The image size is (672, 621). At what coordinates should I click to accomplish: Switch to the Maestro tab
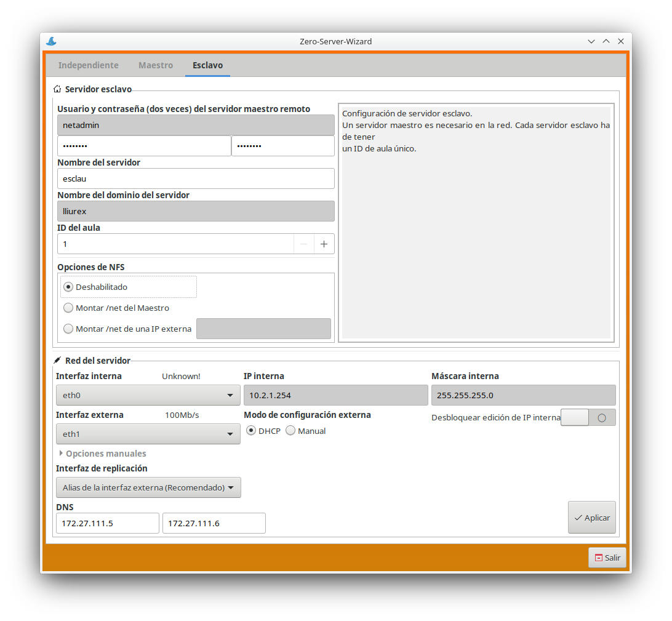(156, 65)
